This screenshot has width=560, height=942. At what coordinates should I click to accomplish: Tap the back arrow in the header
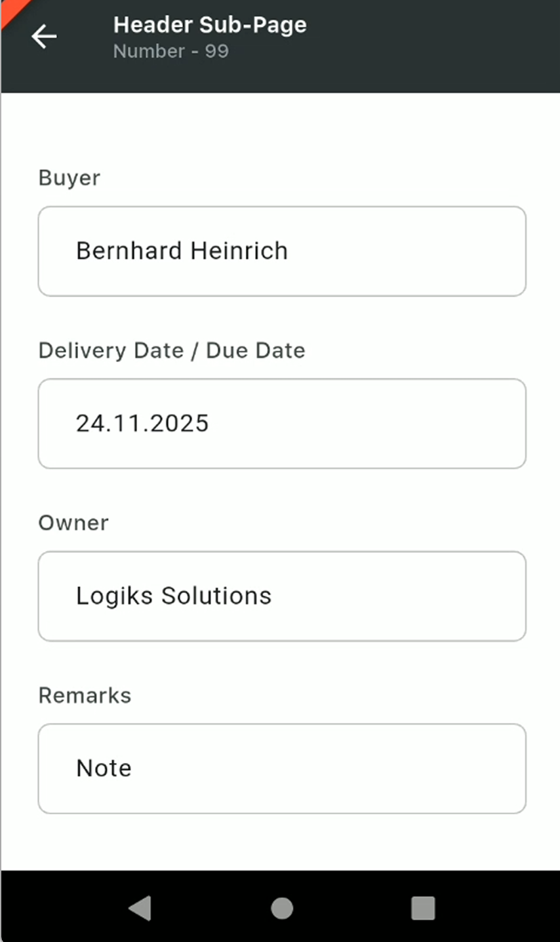click(44, 37)
